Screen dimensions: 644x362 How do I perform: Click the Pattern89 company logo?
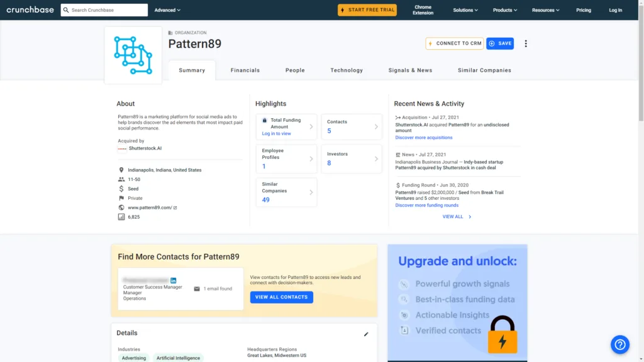click(133, 55)
